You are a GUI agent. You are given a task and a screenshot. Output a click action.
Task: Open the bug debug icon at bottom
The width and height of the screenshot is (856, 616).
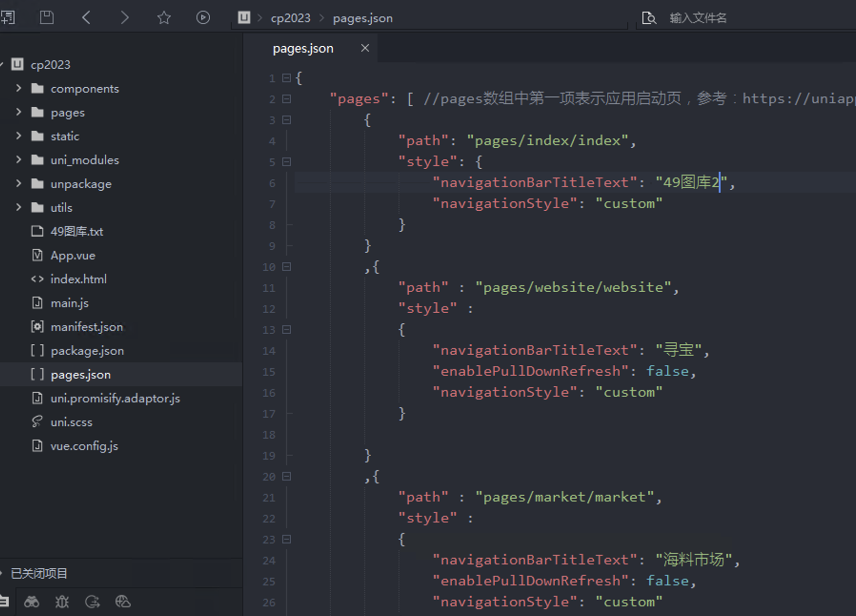pos(62,602)
